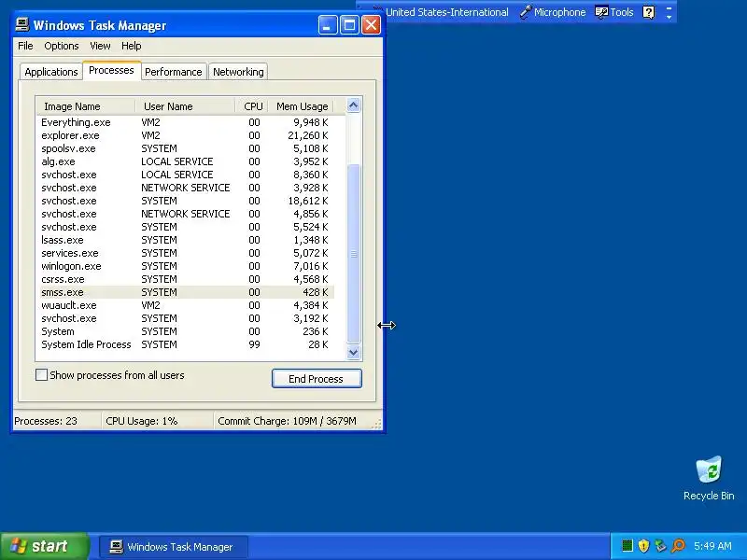Click green CPU usage tray icon
Image resolution: width=747 pixels, height=560 pixels.
(x=627, y=545)
